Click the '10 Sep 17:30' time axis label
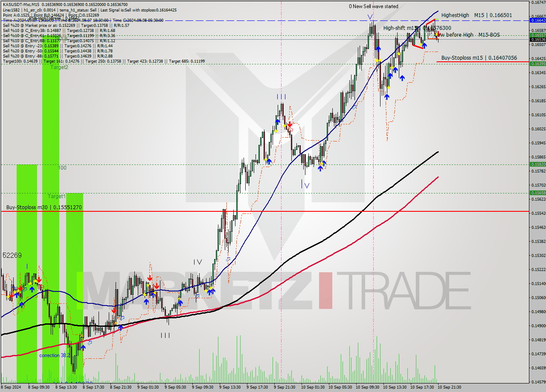The image size is (546, 392). (422, 387)
